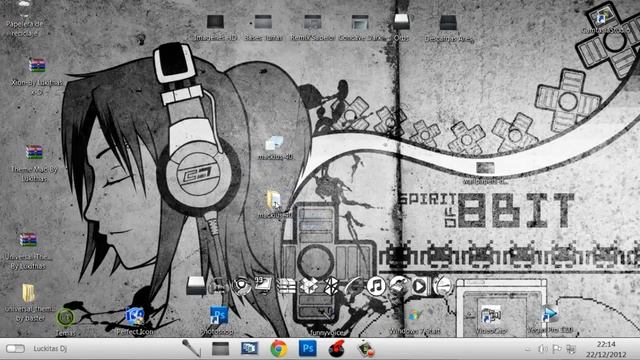Click the WinRAR books dock icon
The height and width of the screenshot is (360, 640).
tap(286, 286)
